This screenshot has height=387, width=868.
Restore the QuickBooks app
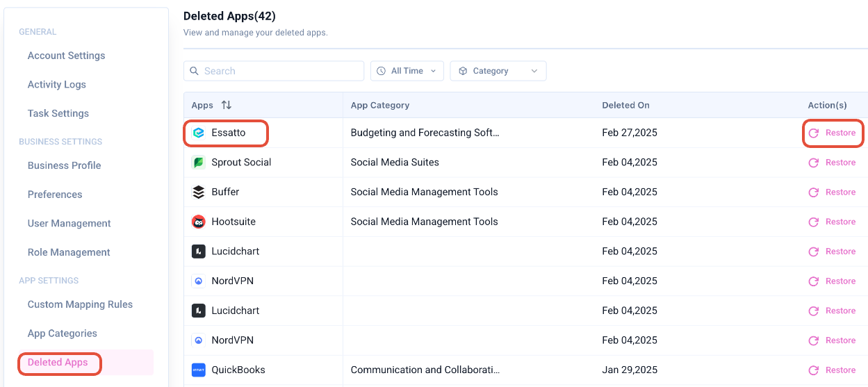[x=833, y=370]
